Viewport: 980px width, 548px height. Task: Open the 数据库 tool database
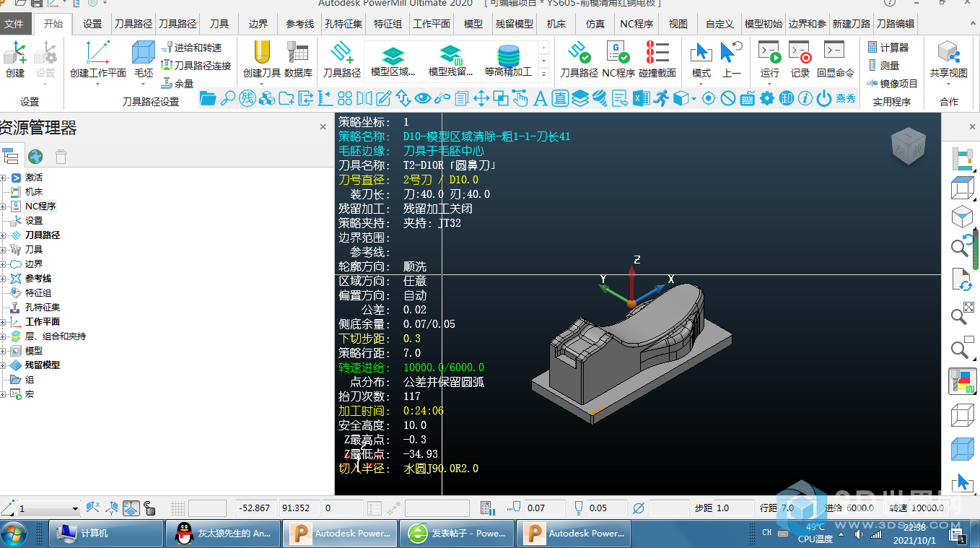click(298, 58)
